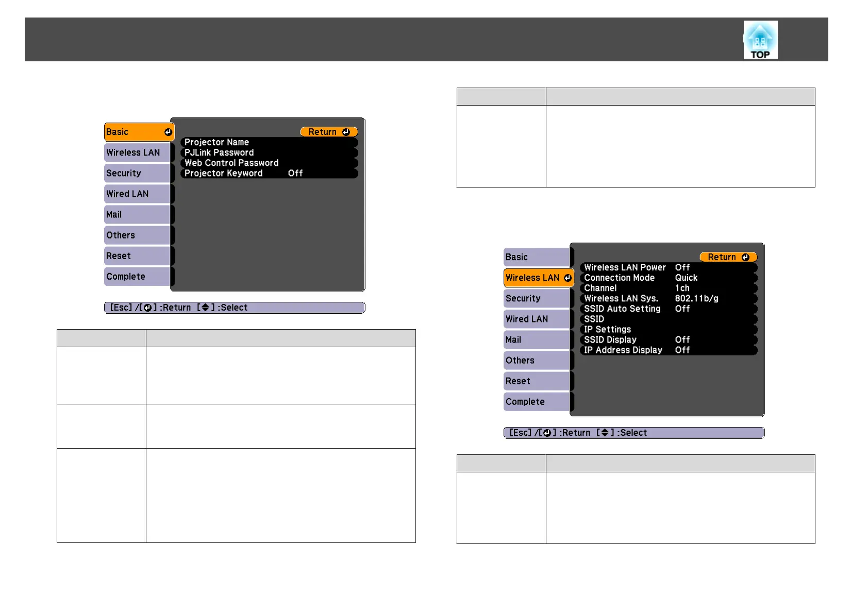Click enter icon on highlighted Wireless LAN tab

tap(567, 278)
